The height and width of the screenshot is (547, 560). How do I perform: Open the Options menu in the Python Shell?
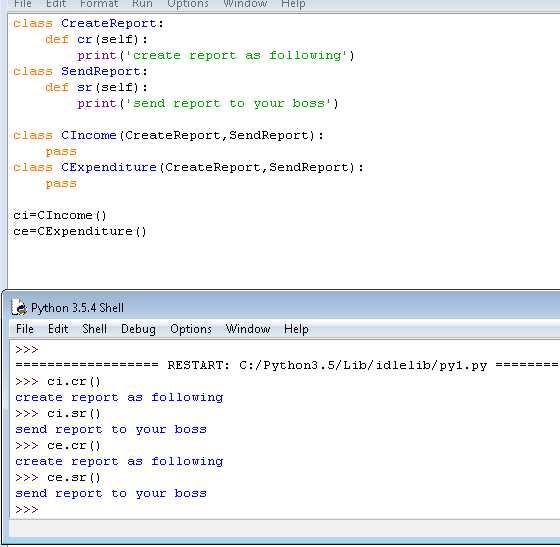pos(191,329)
